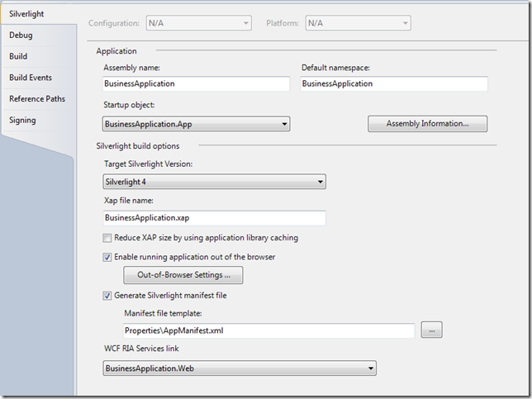Open the Signing tab
Image resolution: width=532 pixels, height=399 pixels.
click(x=23, y=121)
